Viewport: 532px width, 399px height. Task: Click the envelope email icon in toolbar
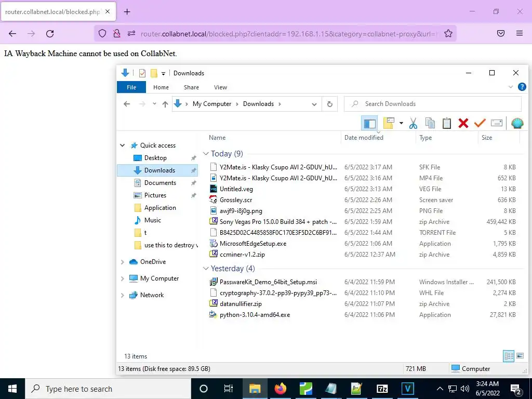(496, 123)
